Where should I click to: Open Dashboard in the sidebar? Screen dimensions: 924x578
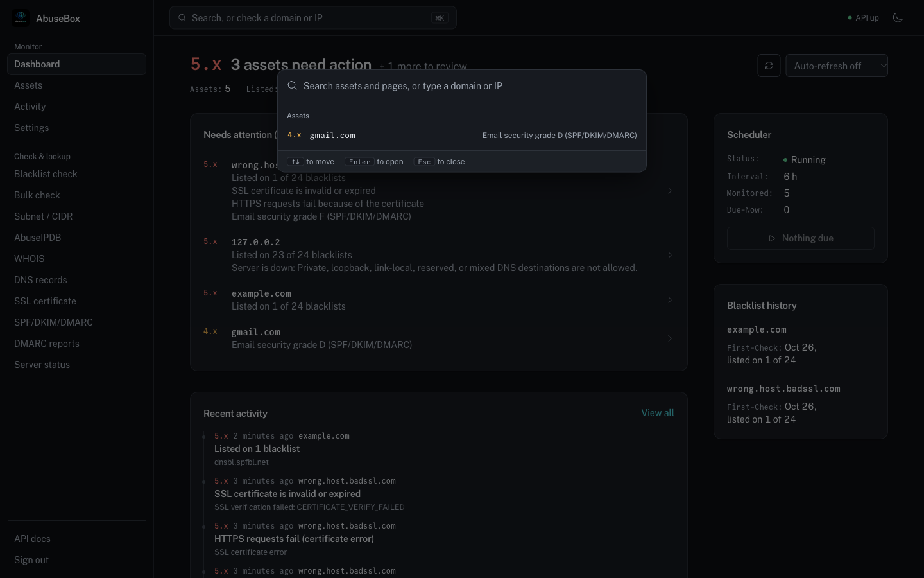pos(77,64)
